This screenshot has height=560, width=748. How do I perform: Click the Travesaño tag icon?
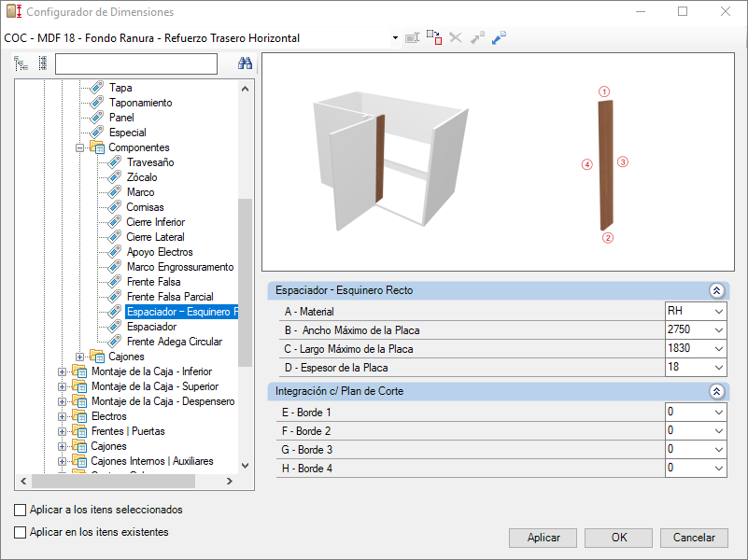(115, 162)
